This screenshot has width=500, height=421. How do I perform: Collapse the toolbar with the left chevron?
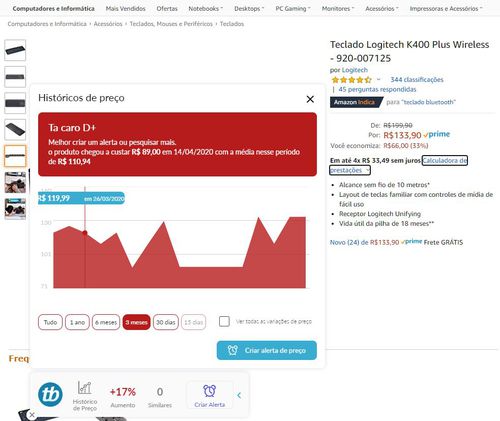point(239,395)
